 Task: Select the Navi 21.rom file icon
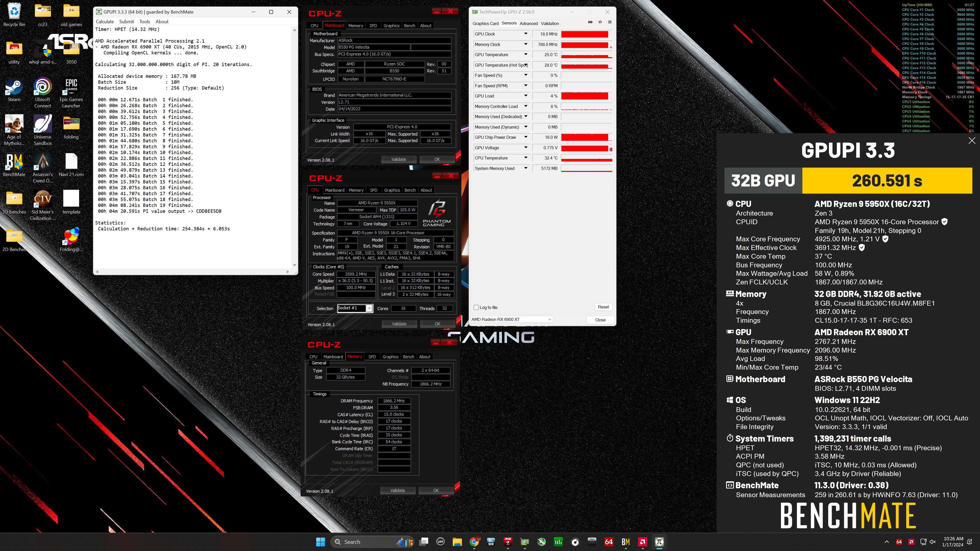[71, 165]
